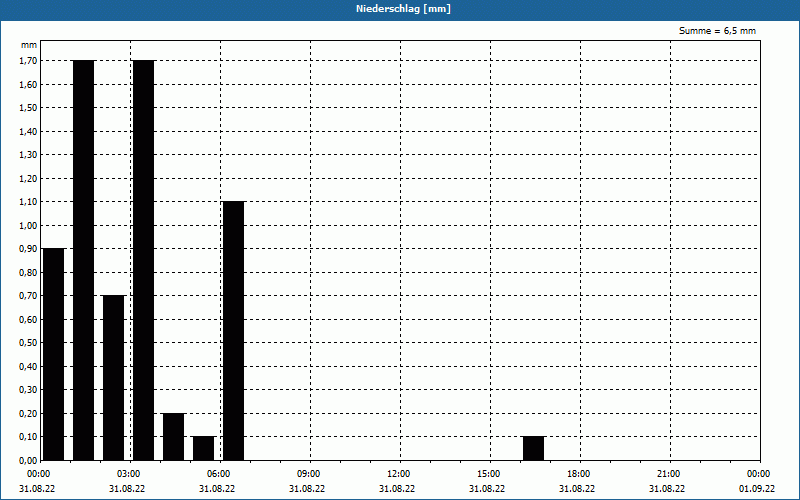
Task: Select the 09:00 time axis label
Action: click(x=308, y=474)
